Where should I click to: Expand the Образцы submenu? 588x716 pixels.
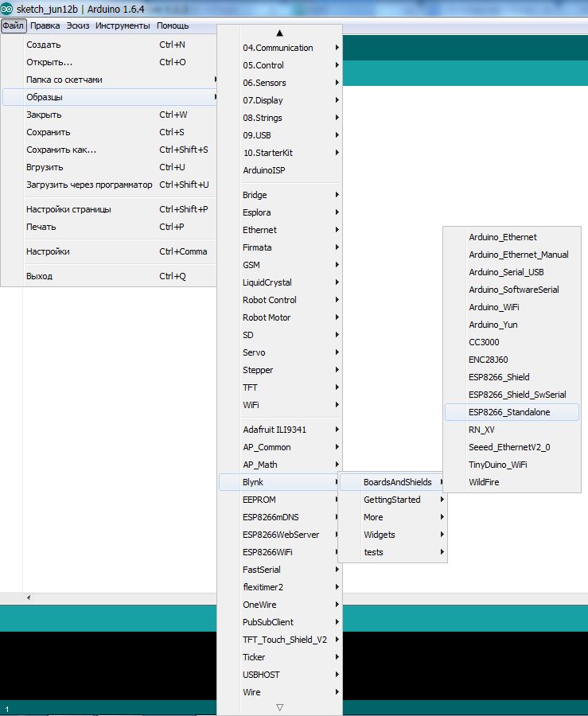[109, 97]
